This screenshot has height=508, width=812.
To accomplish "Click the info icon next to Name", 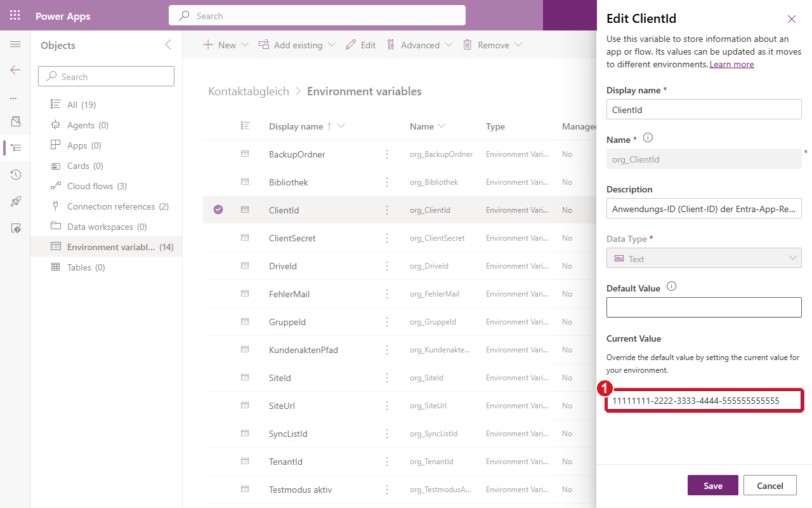I will [x=648, y=138].
